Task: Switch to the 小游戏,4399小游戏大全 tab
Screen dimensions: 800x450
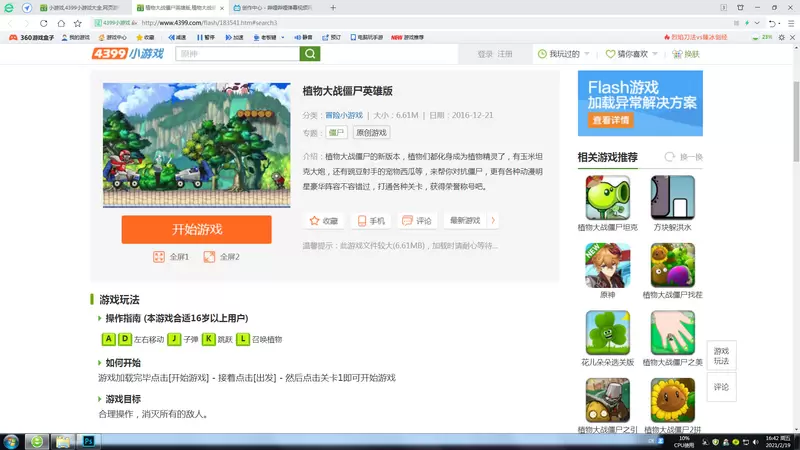Action: pyautogui.click(x=81, y=8)
